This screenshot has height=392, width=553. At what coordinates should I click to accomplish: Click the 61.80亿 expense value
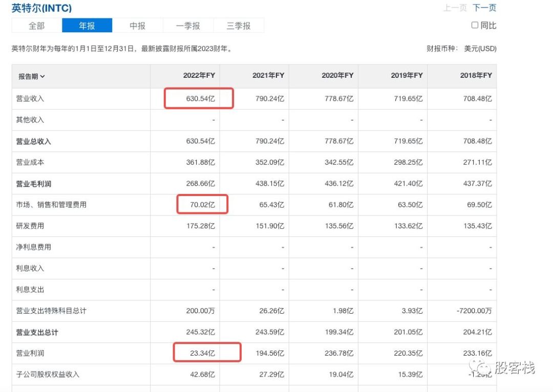click(341, 205)
